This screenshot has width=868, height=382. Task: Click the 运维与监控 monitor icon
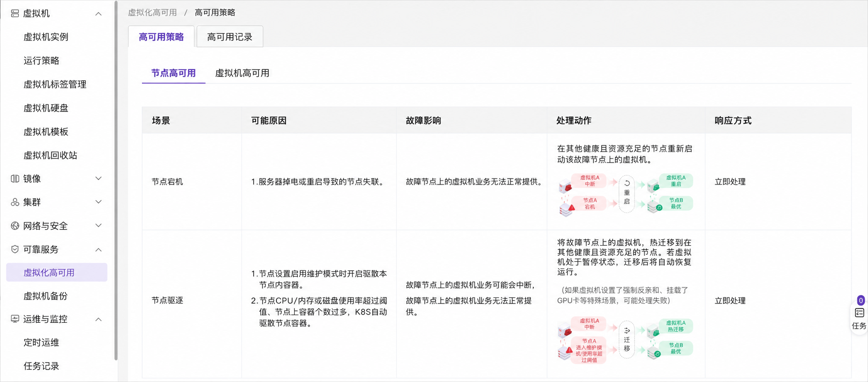pyautogui.click(x=15, y=319)
